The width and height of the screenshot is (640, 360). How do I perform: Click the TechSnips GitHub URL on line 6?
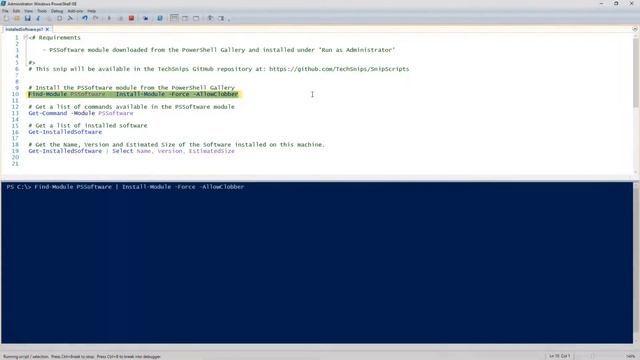click(x=339, y=69)
